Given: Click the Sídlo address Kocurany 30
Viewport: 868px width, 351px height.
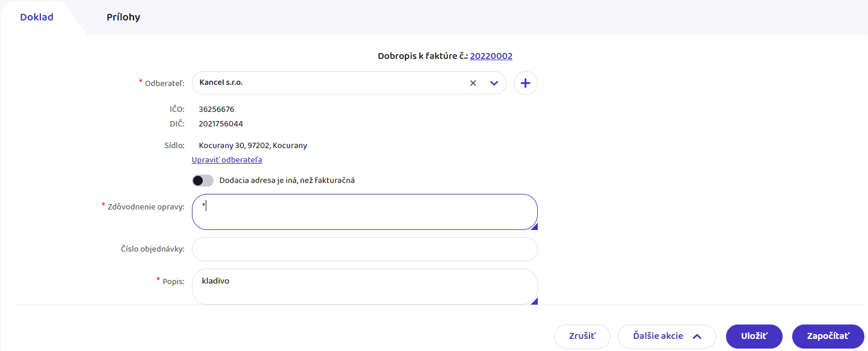Looking at the screenshot, I should coord(253,146).
